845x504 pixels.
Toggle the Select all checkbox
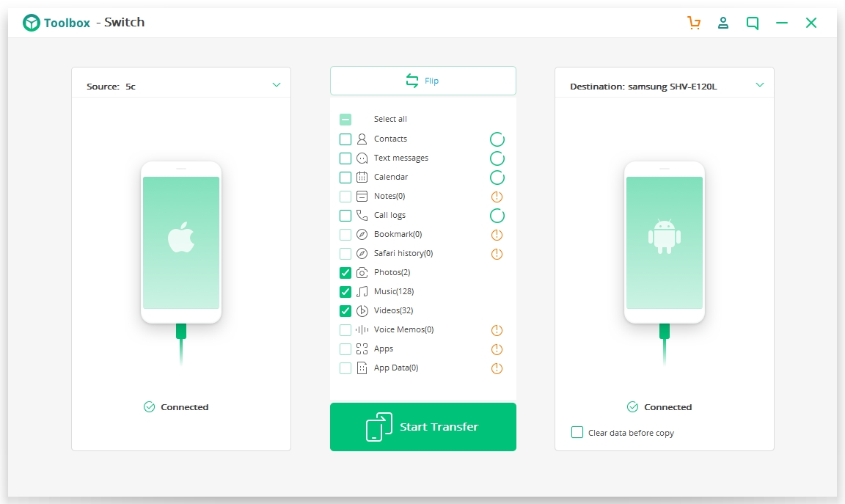345,120
